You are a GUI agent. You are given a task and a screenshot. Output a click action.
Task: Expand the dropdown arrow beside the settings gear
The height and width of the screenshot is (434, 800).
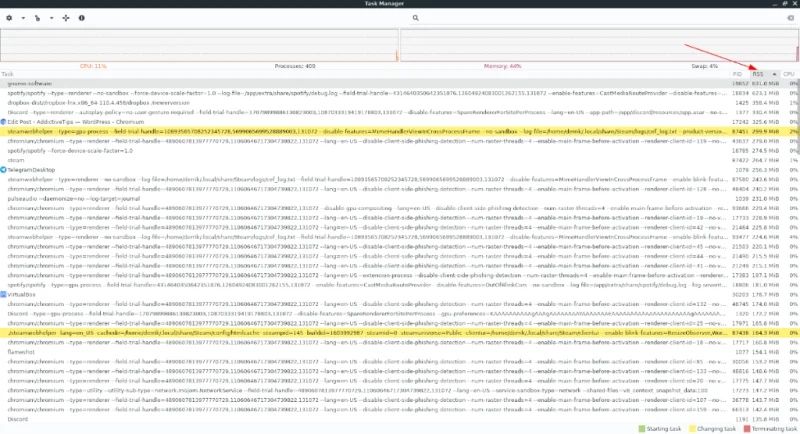23,18
